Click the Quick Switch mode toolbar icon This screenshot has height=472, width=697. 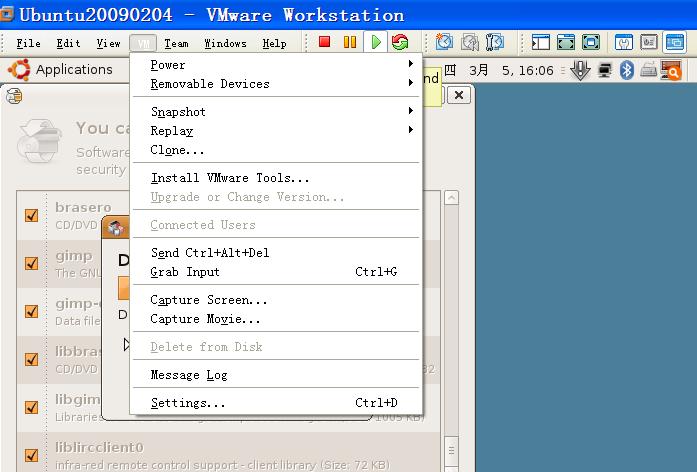[566, 43]
